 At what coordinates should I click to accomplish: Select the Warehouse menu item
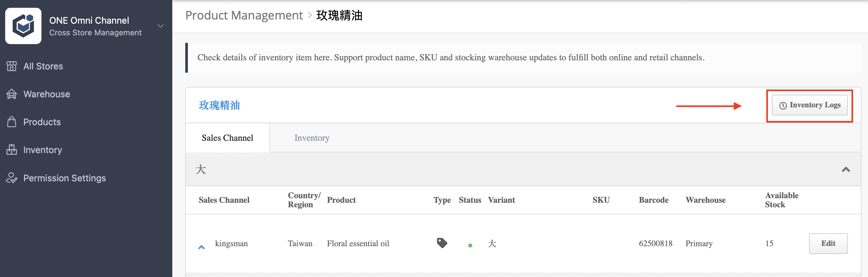pyautogui.click(x=47, y=94)
